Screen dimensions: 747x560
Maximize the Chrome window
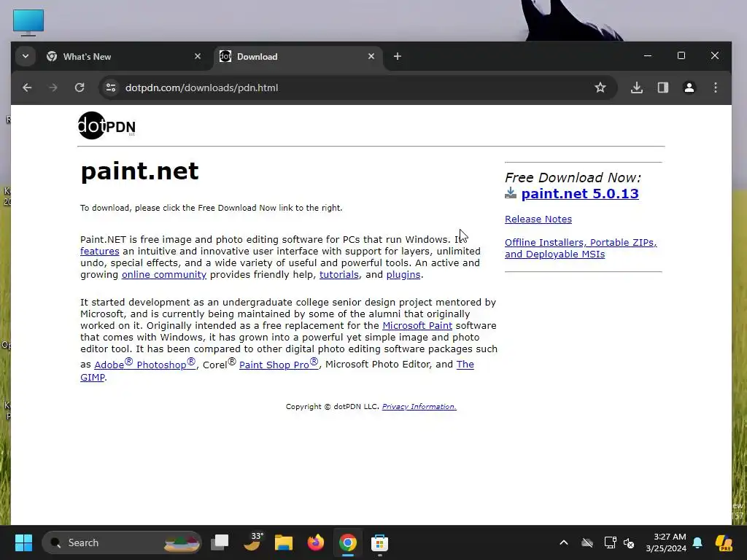pyautogui.click(x=681, y=55)
